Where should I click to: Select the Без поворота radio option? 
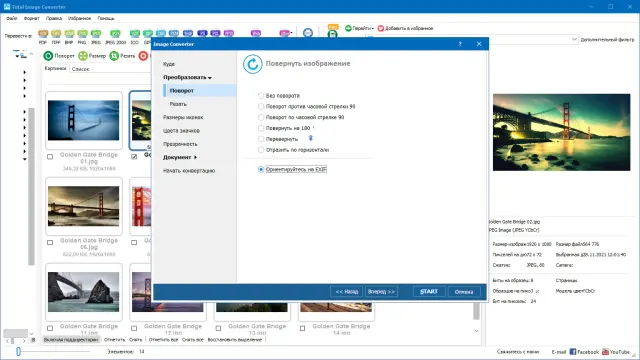pyautogui.click(x=261, y=96)
